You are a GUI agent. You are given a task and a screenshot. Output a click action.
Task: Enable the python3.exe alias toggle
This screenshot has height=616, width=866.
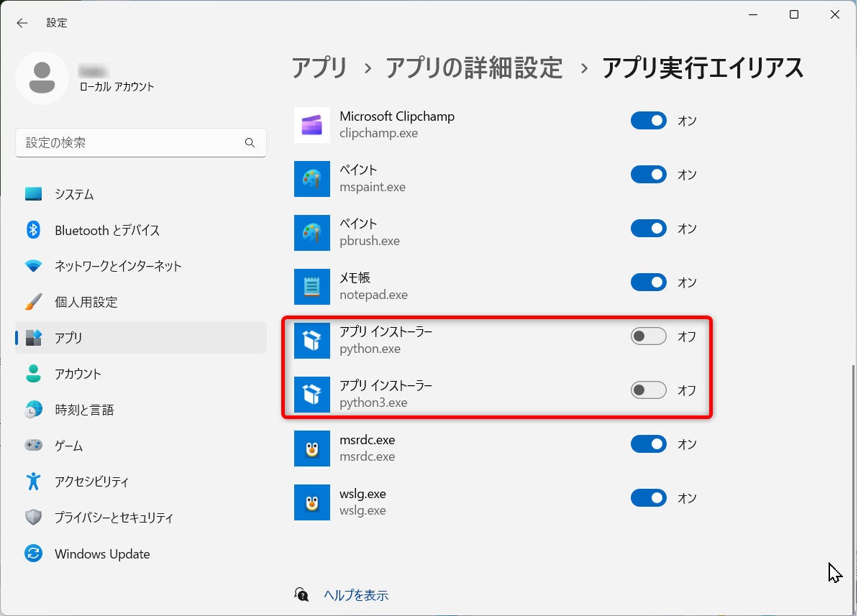648,390
